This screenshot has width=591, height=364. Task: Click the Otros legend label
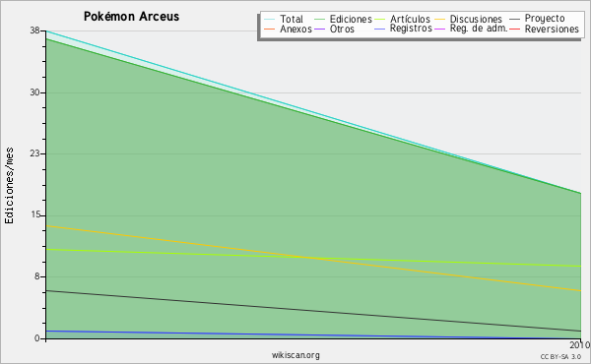pyautogui.click(x=342, y=29)
